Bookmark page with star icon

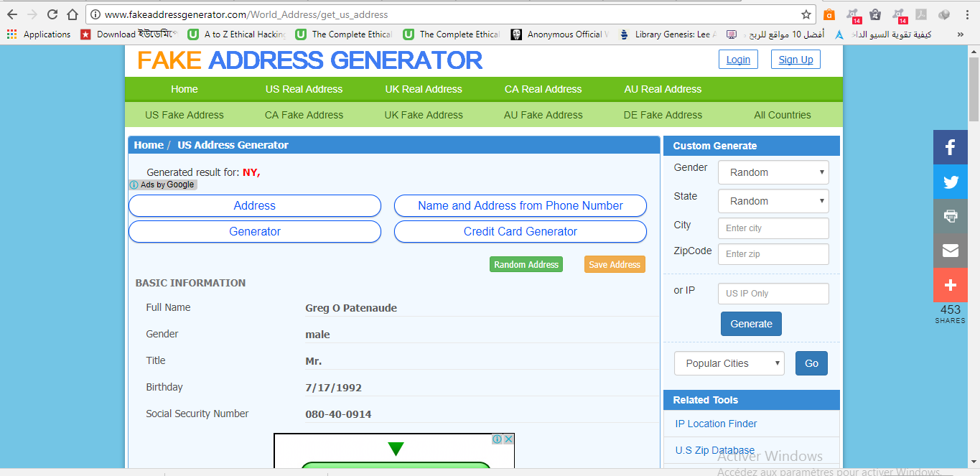tap(806, 14)
